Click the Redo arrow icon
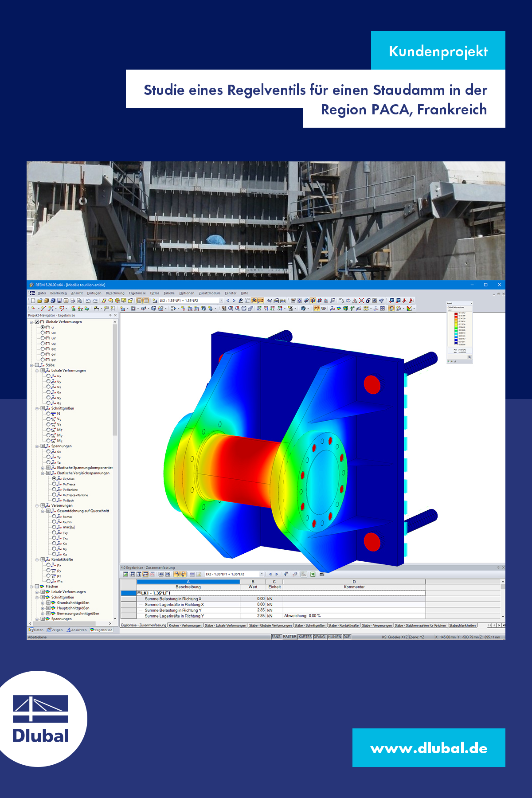The image size is (532, 798). [95, 301]
